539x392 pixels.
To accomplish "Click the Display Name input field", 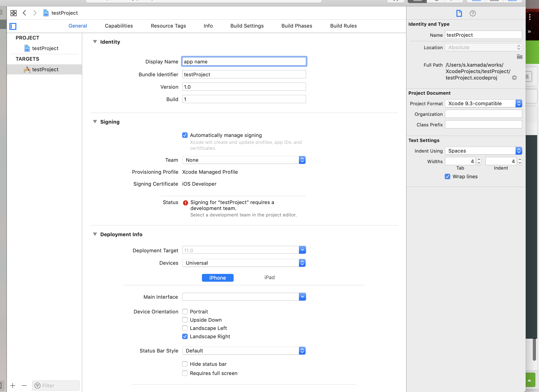I will 244,62.
